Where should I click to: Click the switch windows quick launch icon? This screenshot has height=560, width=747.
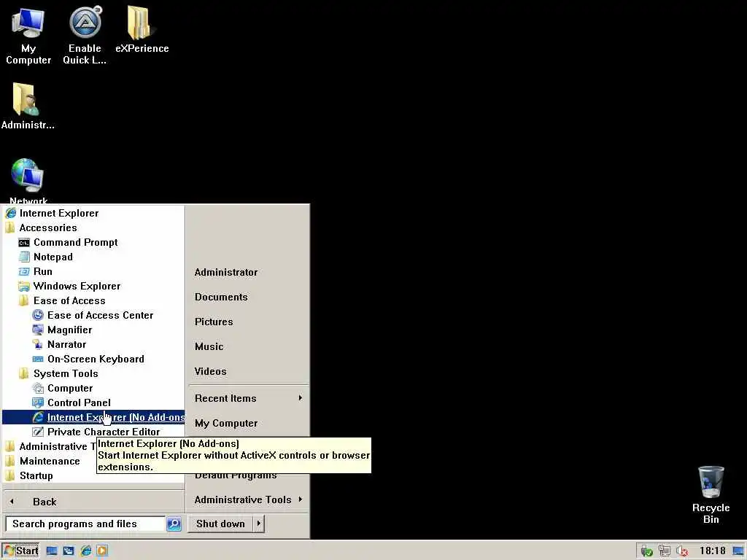(69, 551)
